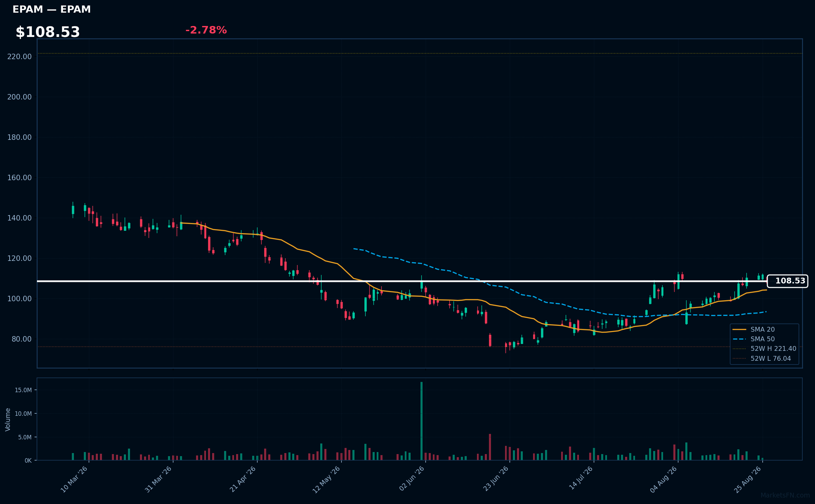Click the 10.0M volume axis label
The image size is (815, 504).
pyautogui.click(x=23, y=414)
